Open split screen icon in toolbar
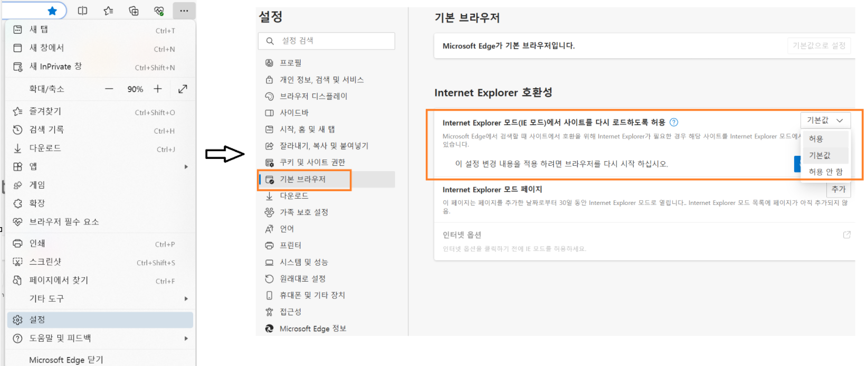 [x=83, y=11]
